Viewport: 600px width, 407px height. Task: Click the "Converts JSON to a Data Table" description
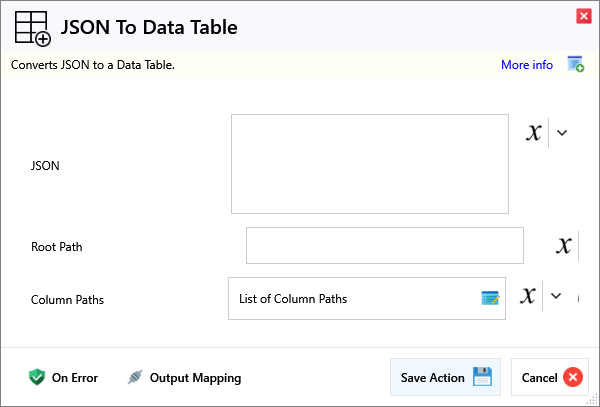(93, 65)
